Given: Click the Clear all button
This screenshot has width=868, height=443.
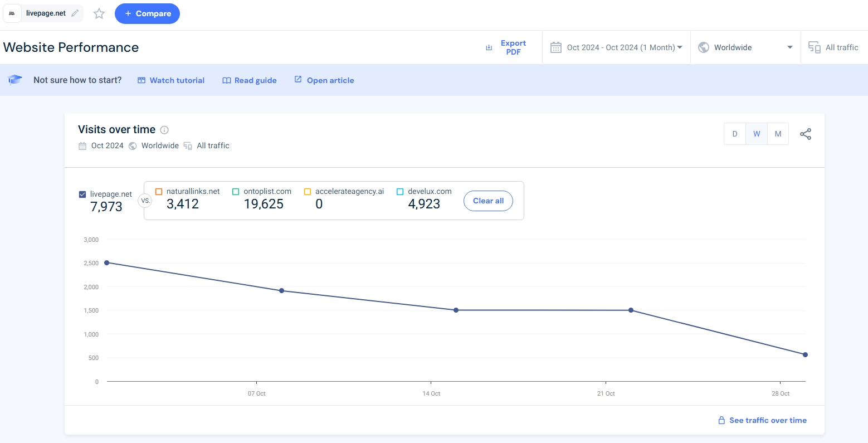Looking at the screenshot, I should [x=488, y=201].
